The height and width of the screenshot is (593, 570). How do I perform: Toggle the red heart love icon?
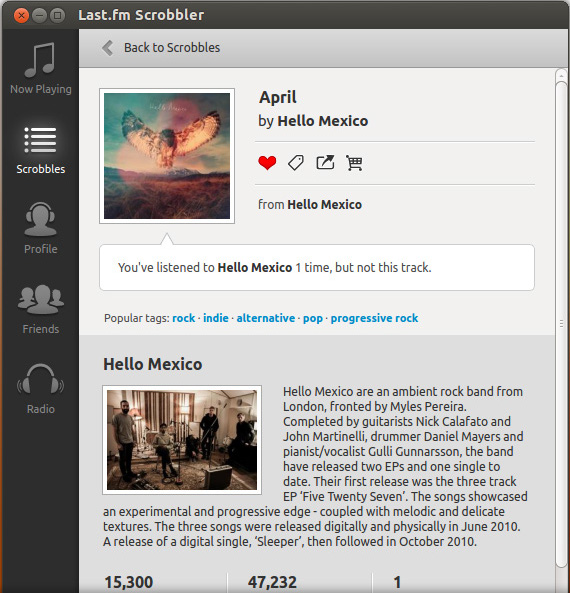click(x=267, y=163)
